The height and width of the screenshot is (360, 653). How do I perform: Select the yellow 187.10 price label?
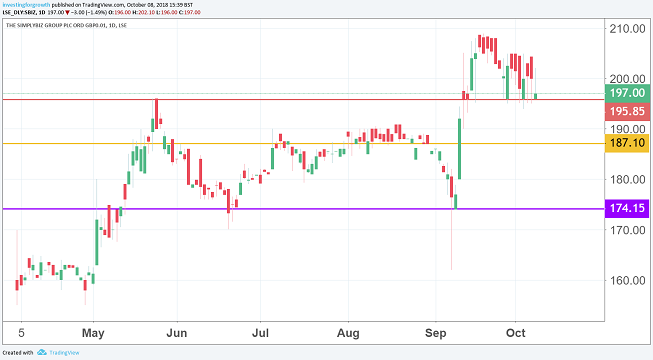[627, 143]
